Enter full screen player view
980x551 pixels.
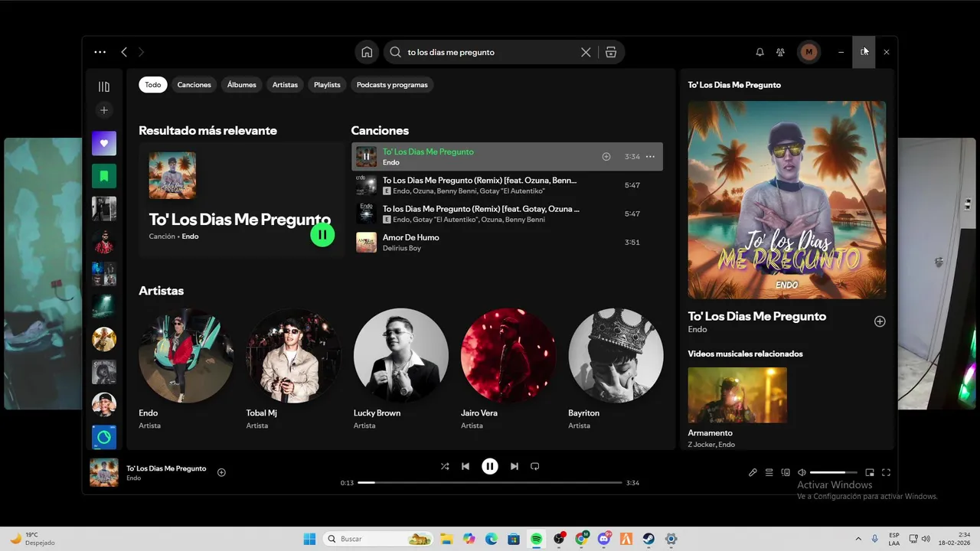[886, 473]
